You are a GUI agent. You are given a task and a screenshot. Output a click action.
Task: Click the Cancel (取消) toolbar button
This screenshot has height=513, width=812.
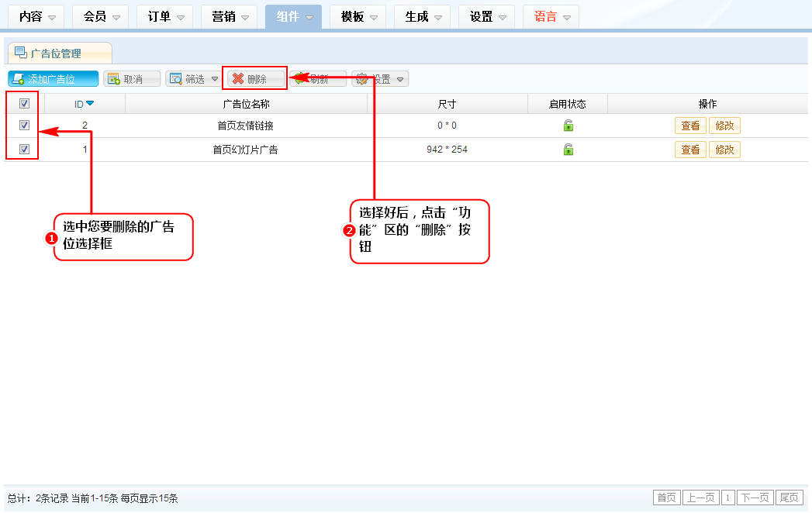(x=132, y=79)
